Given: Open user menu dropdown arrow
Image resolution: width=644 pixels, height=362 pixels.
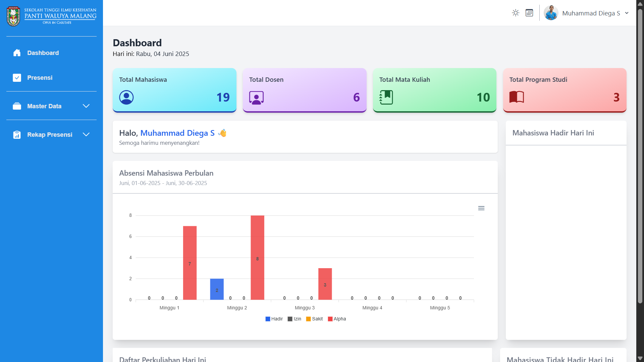Looking at the screenshot, I should pyautogui.click(x=627, y=13).
